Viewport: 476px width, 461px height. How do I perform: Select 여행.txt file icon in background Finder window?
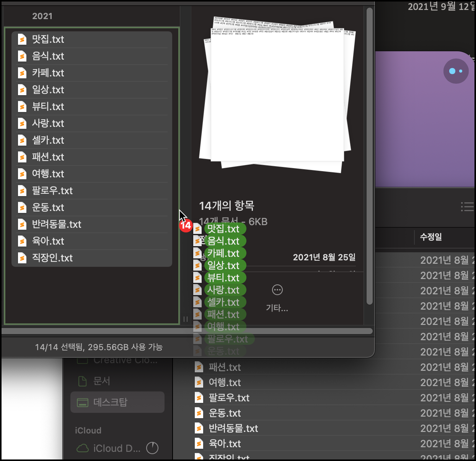coord(199,383)
